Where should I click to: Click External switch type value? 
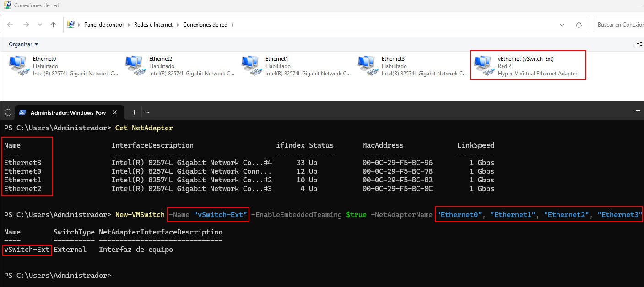click(x=70, y=250)
